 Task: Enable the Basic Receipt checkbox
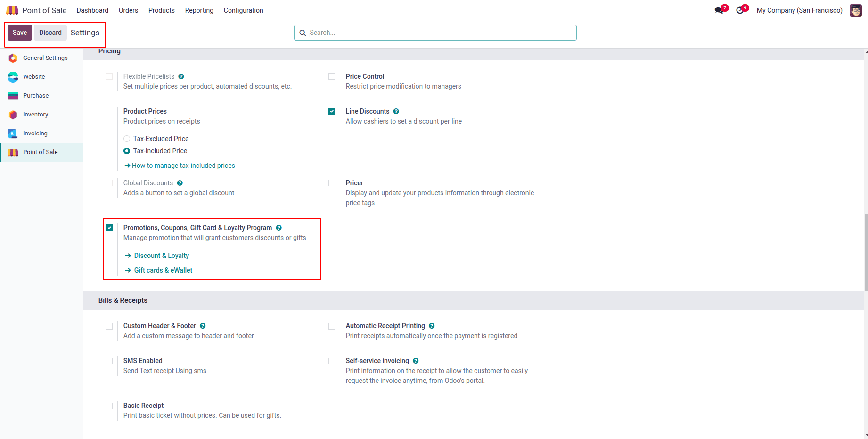click(109, 406)
